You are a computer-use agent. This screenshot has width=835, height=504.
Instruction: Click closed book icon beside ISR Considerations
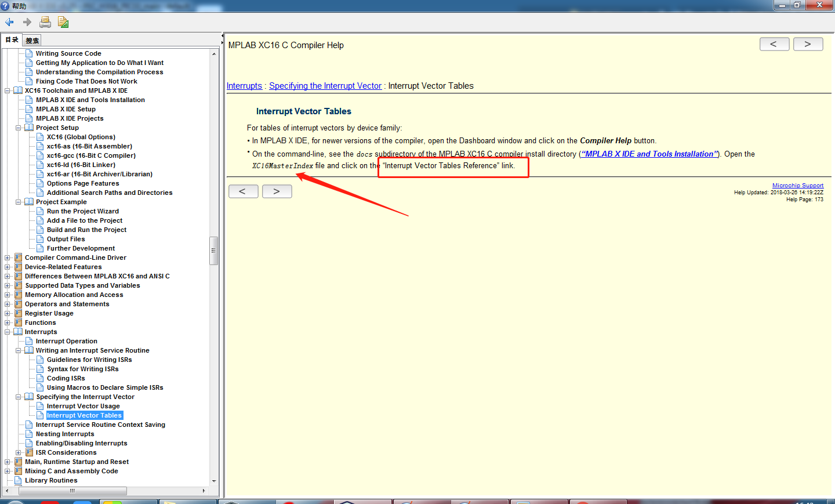(x=29, y=452)
